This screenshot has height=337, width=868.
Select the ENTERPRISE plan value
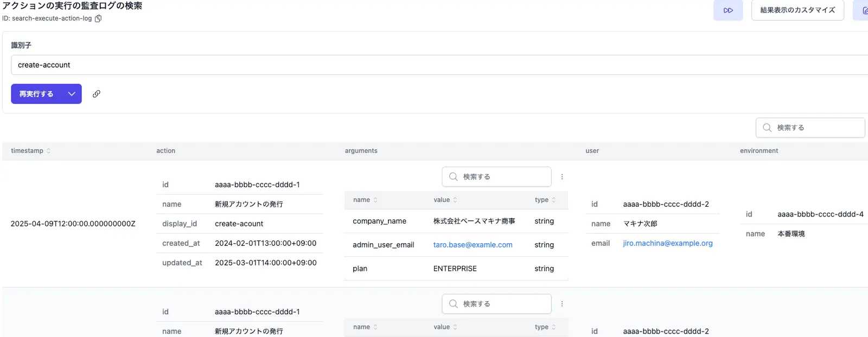pyautogui.click(x=455, y=269)
